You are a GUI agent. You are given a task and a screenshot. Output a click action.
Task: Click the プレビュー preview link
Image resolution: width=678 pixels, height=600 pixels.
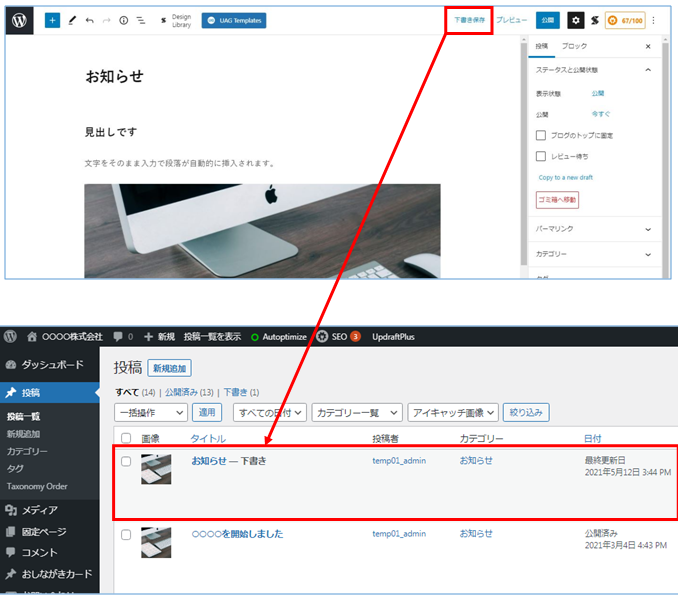pyautogui.click(x=511, y=20)
